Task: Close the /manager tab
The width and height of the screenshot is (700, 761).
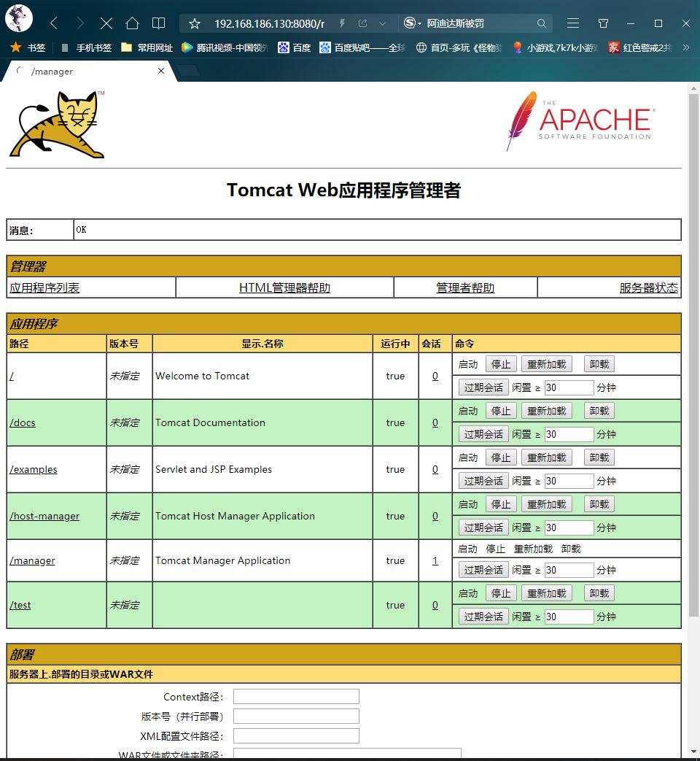Action: (161, 71)
